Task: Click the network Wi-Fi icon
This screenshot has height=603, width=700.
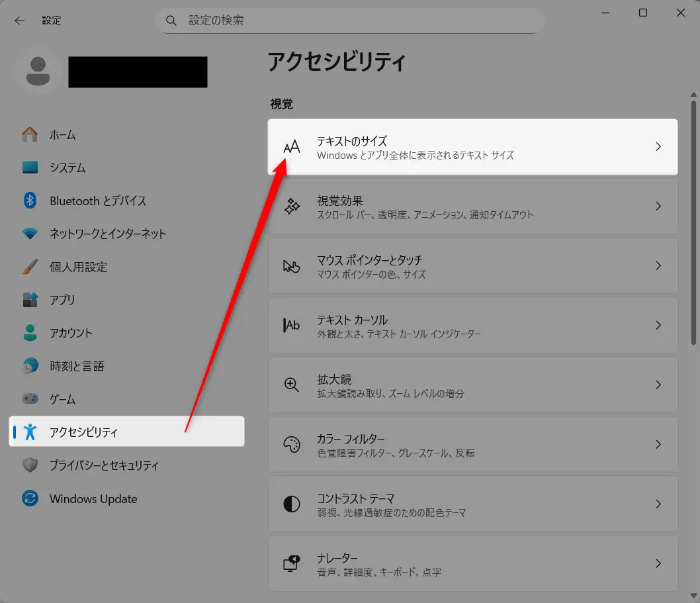Action: (x=30, y=234)
